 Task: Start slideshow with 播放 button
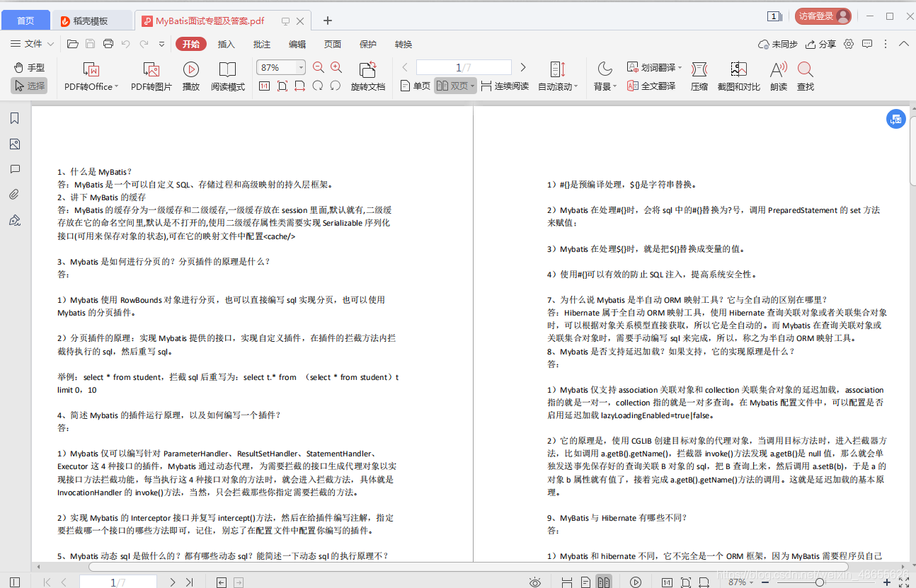[190, 77]
